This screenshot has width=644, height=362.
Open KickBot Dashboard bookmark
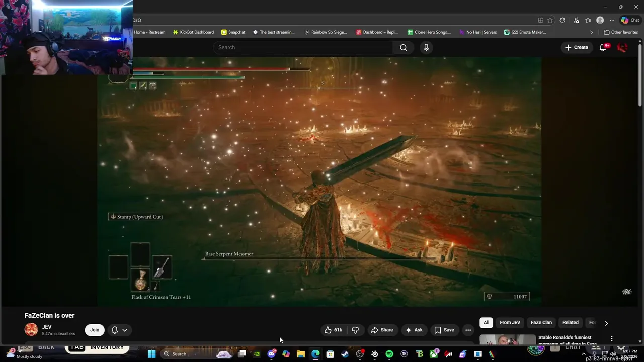193,32
